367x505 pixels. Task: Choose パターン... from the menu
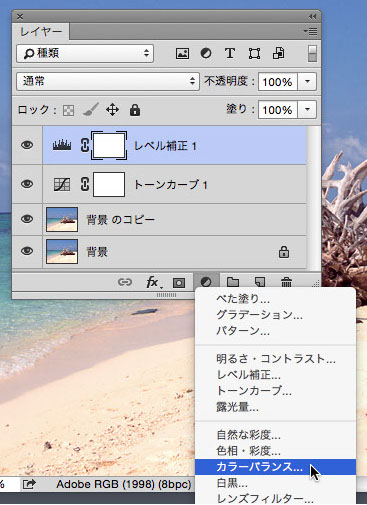tap(275, 331)
